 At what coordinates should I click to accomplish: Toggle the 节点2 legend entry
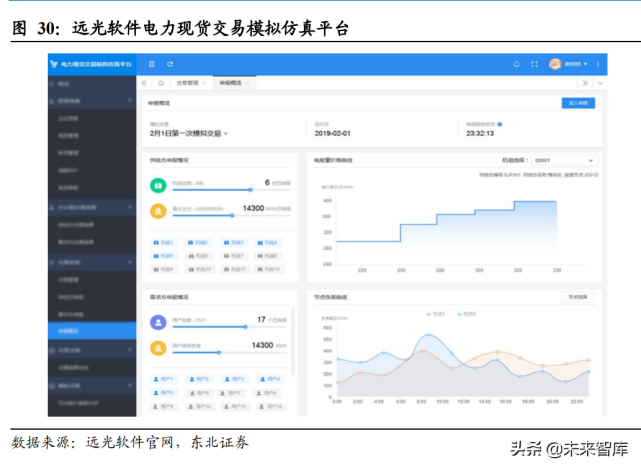467,314
